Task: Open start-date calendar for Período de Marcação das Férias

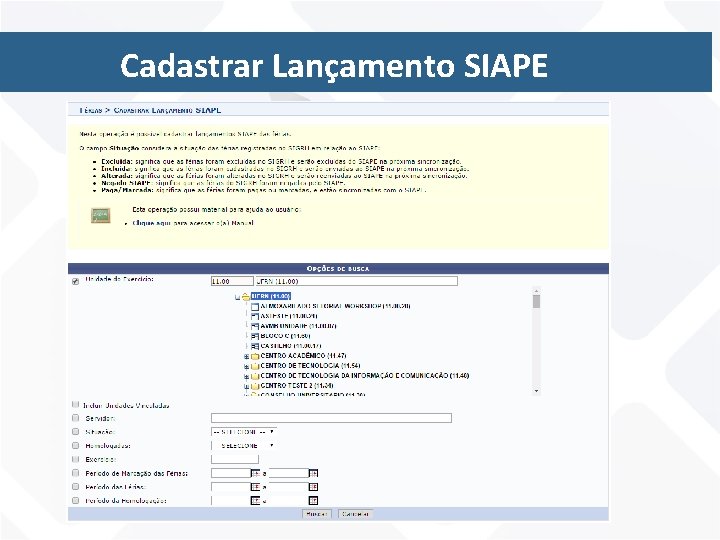Action: (x=255, y=473)
